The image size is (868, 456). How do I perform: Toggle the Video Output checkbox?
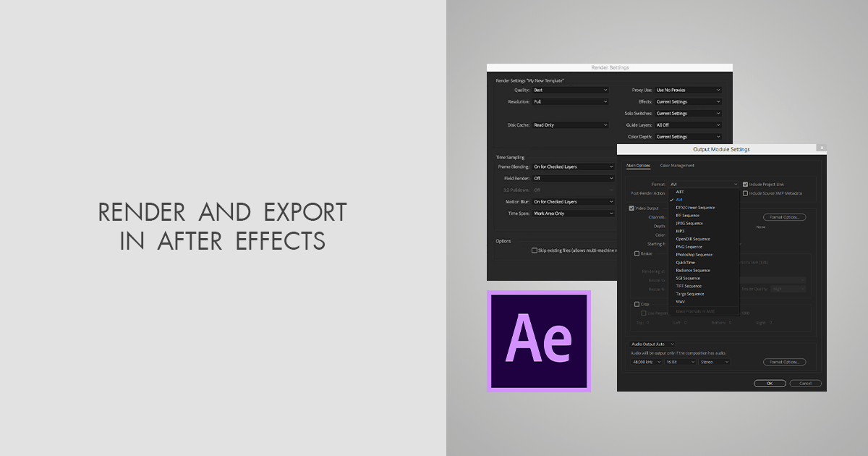coord(632,208)
